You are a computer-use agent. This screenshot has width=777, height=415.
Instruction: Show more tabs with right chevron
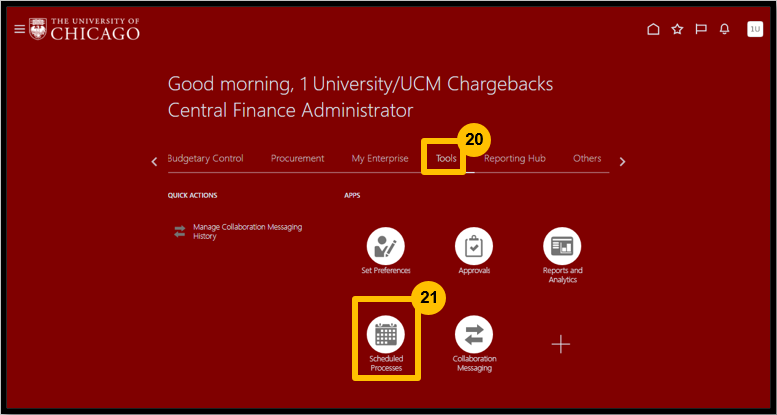[x=622, y=162]
